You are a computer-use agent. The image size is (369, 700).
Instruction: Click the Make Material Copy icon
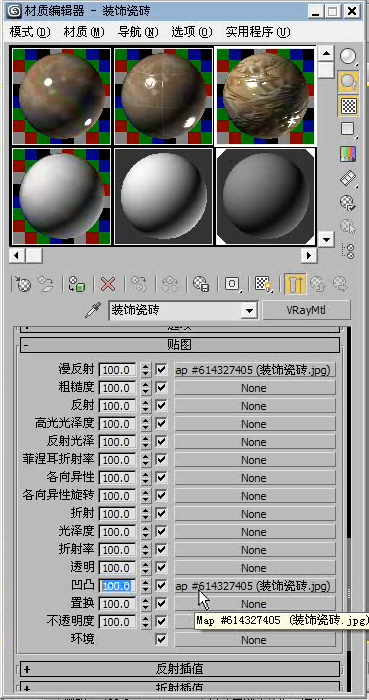pyautogui.click(x=139, y=284)
